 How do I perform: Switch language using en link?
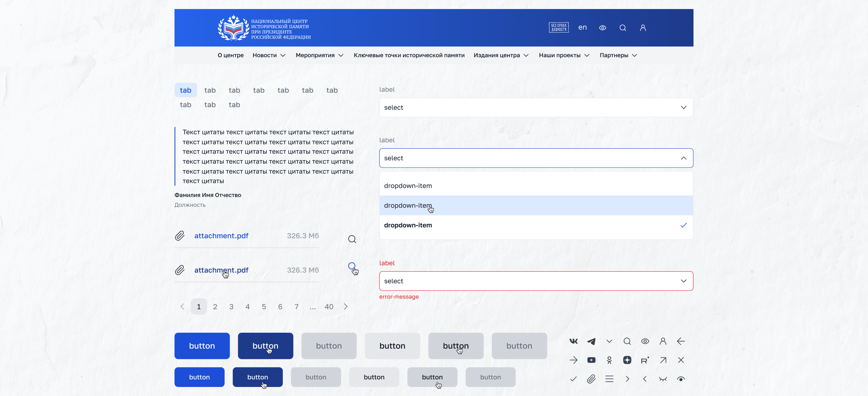(582, 27)
